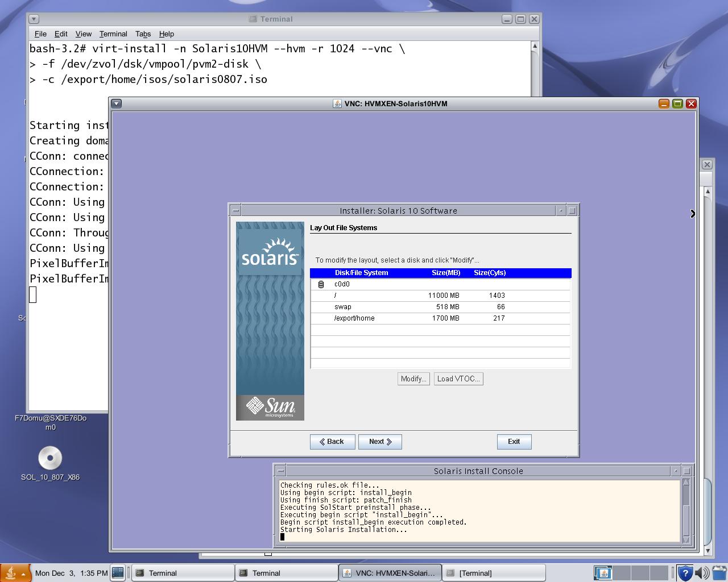Image resolution: width=728 pixels, height=582 pixels.
Task: Select the c0d0 disk icon in the layout table
Action: pos(321,284)
